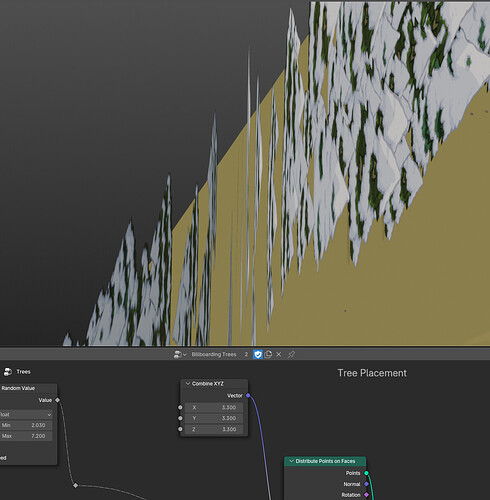The height and width of the screenshot is (500, 490).
Task: Click the Z value field 3.300
Action: pos(214,429)
